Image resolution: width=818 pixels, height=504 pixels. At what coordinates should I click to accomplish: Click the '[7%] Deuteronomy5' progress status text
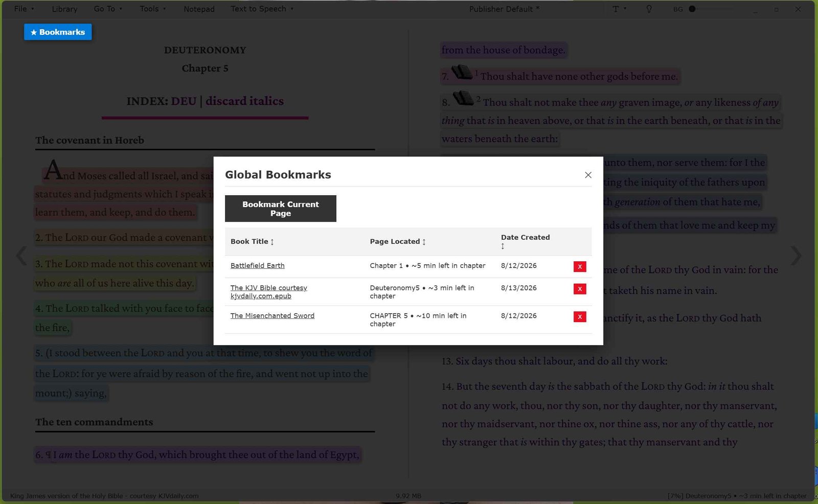737,496
